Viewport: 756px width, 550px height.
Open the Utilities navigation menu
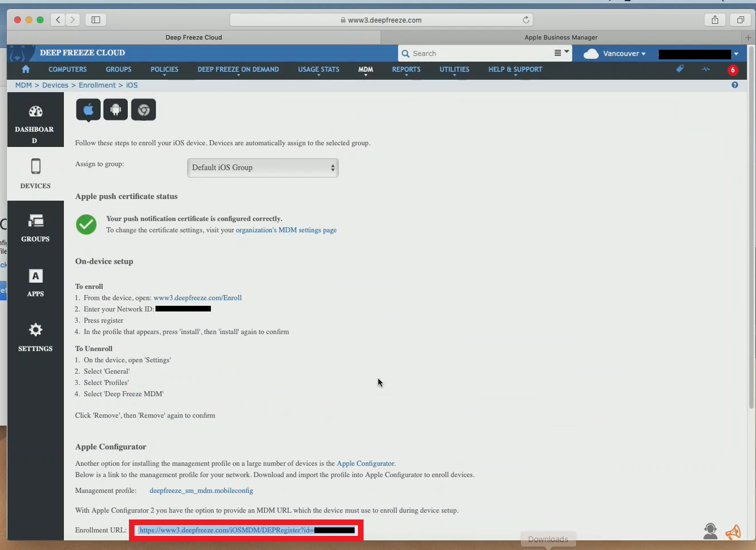tap(455, 70)
